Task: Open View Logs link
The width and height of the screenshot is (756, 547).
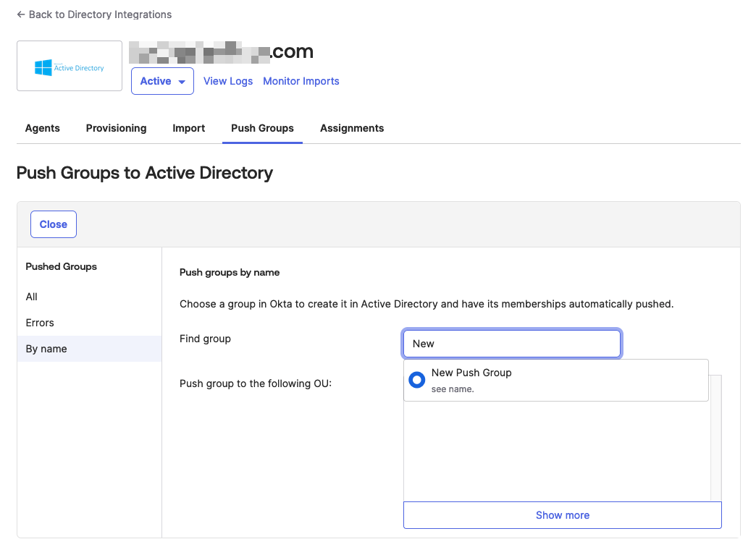Action: tap(228, 81)
